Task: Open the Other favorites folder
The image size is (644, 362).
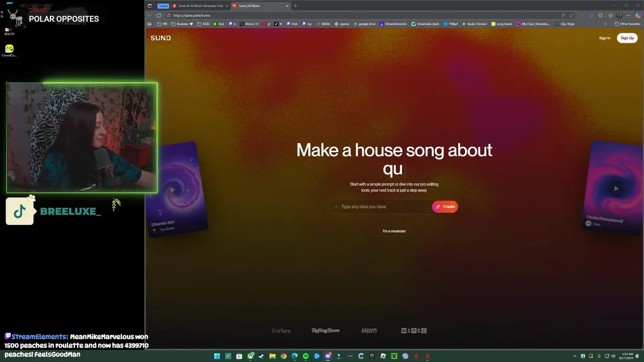Action: [x=627, y=24]
